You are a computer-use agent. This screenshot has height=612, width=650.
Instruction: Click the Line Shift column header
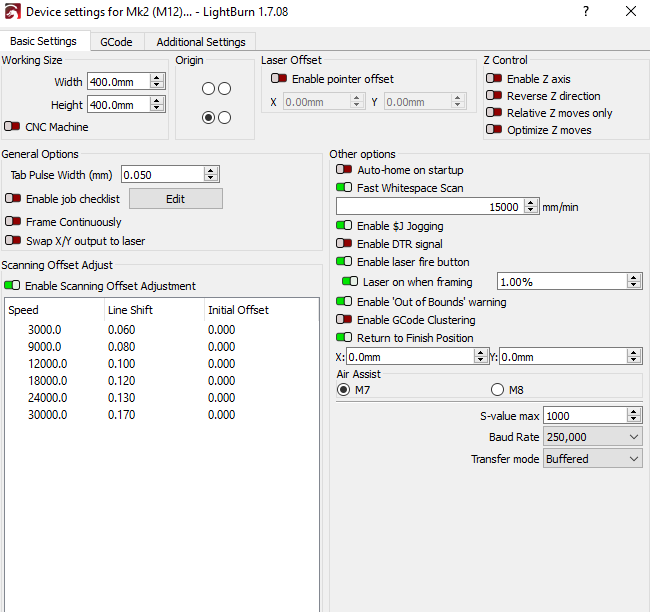coord(130,310)
